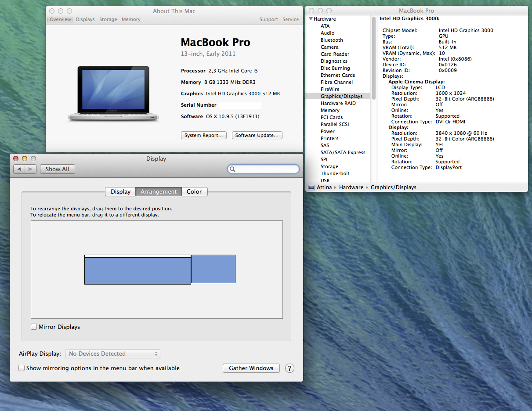Switch to the Color tab

(x=194, y=191)
